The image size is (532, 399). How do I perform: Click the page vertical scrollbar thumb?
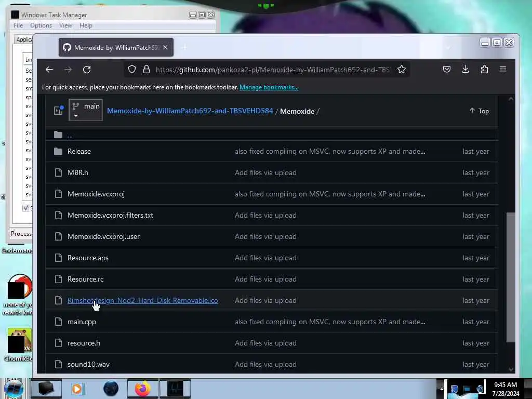coord(511,277)
